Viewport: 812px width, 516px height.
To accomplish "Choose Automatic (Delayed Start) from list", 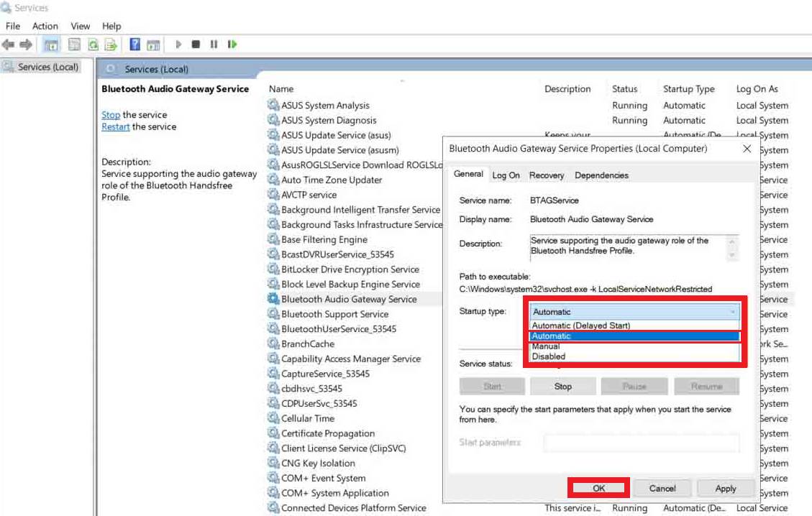I will [581, 326].
